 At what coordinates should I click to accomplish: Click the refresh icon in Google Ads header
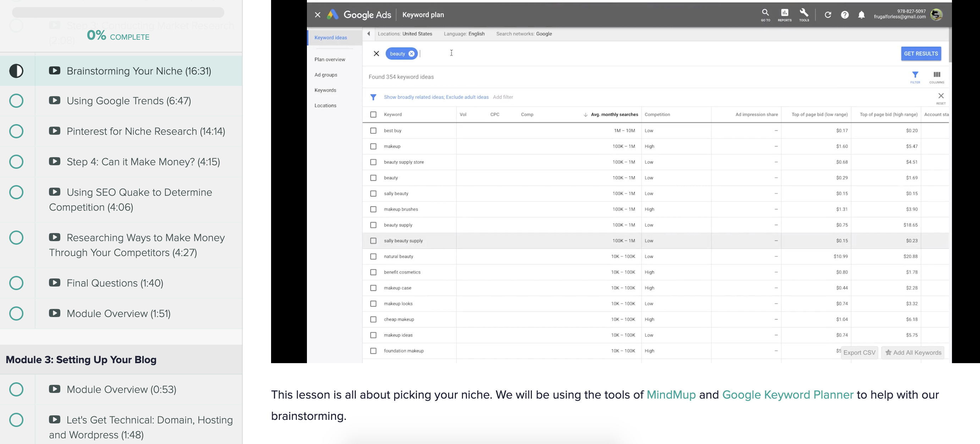(x=828, y=15)
